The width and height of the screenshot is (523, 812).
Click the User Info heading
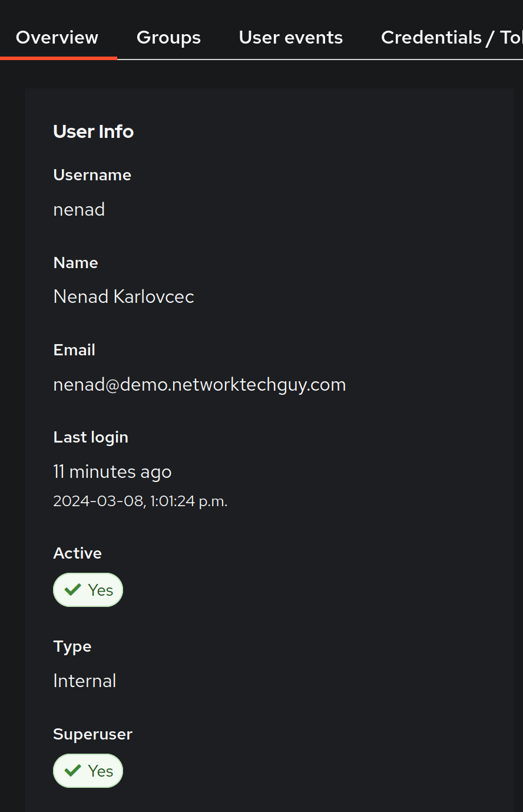click(x=94, y=131)
